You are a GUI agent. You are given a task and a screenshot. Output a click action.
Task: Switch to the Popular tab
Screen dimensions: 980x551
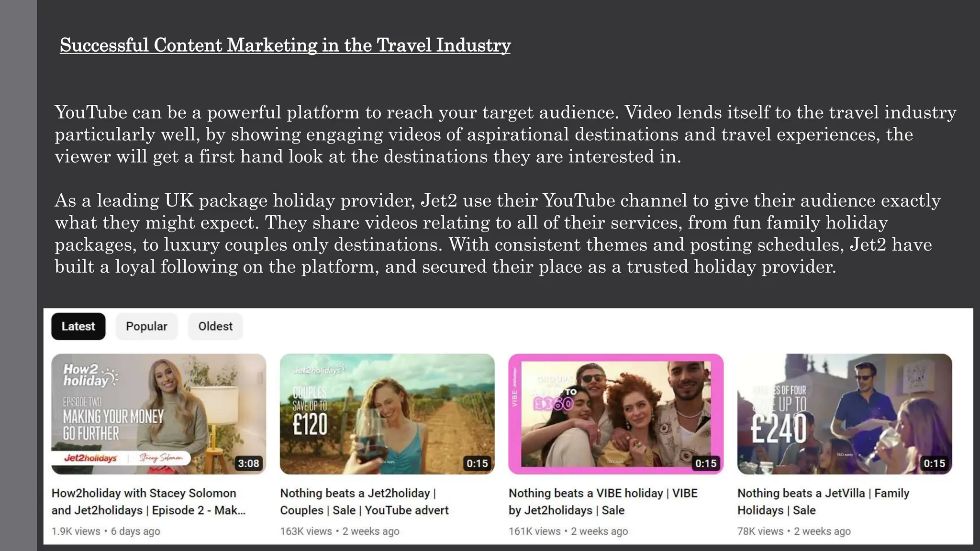point(146,327)
